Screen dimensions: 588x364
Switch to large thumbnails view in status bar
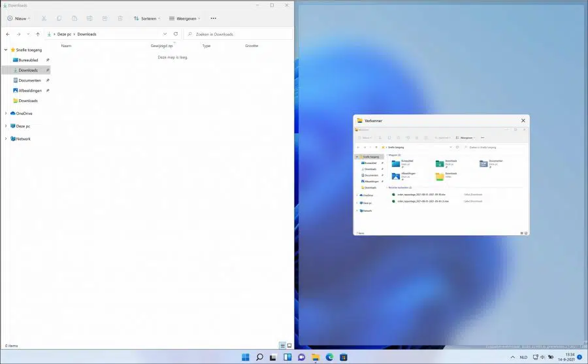point(289,346)
